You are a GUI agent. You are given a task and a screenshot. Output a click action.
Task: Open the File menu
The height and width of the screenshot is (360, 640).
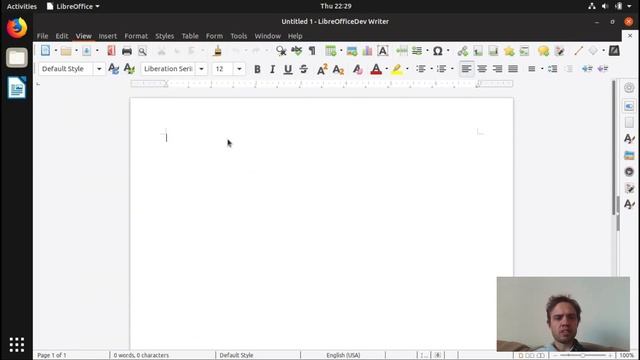(42, 36)
